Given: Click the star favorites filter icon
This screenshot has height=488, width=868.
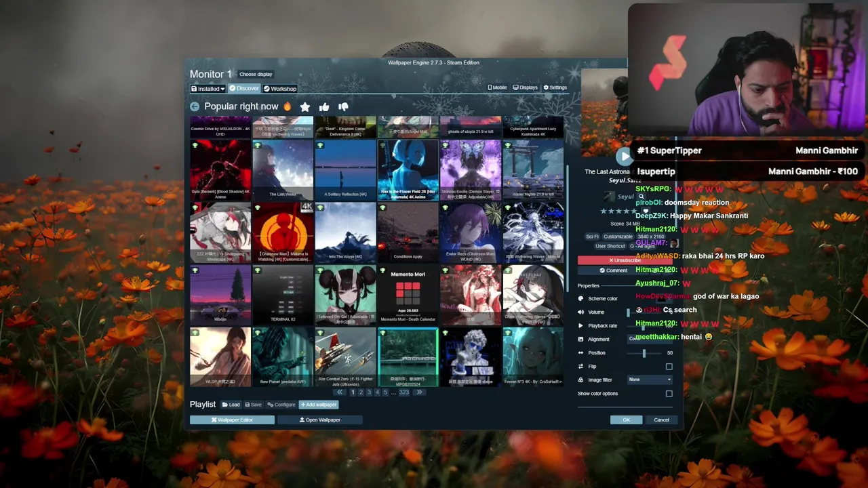Looking at the screenshot, I should [305, 106].
